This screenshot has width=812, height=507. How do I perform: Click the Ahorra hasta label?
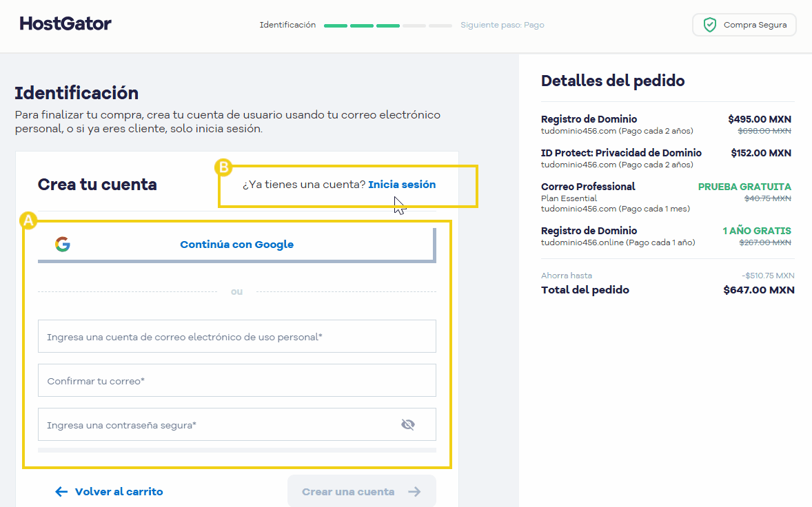click(x=567, y=276)
